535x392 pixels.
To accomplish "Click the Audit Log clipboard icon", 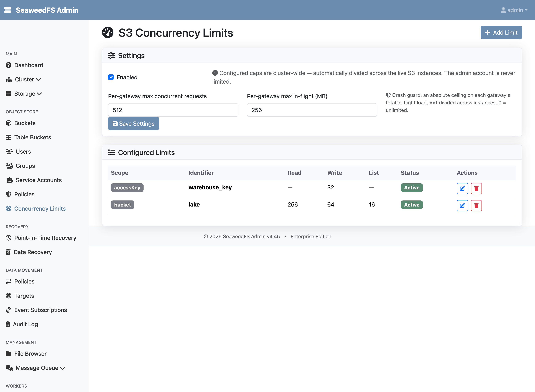I will tap(8, 324).
